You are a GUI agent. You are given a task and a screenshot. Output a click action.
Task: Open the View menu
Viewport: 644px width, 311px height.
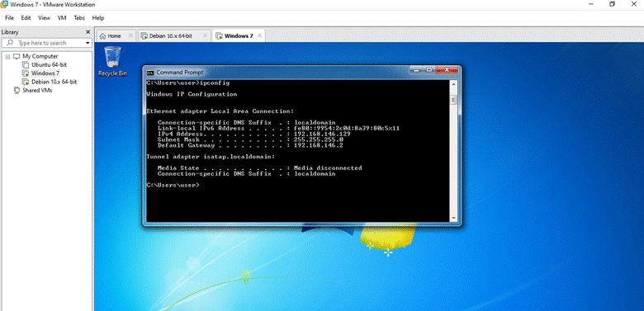pyautogui.click(x=44, y=18)
